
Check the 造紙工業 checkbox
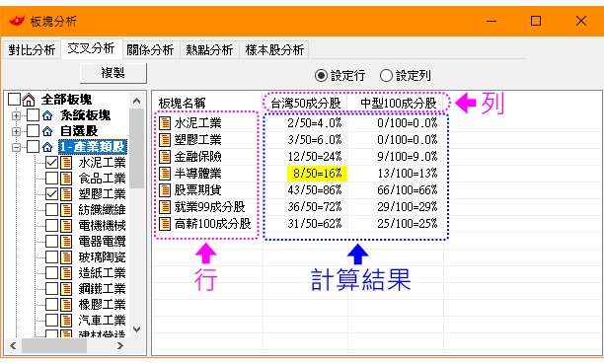[x=51, y=273]
